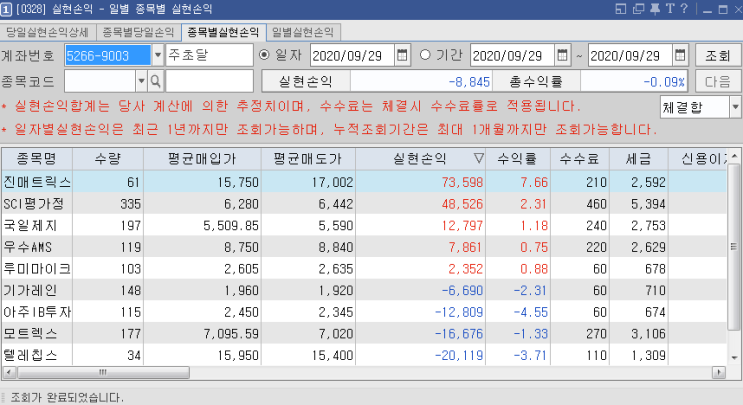Image resolution: width=743 pixels, height=405 pixels.
Task: Click the pin icon in title bar
Action: pyautogui.click(x=655, y=9)
